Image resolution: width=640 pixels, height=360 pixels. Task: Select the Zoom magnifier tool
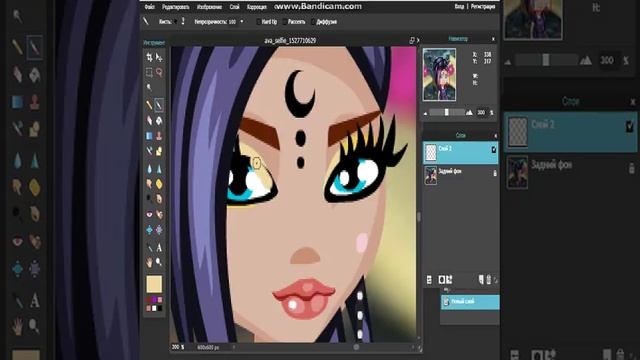click(x=159, y=262)
